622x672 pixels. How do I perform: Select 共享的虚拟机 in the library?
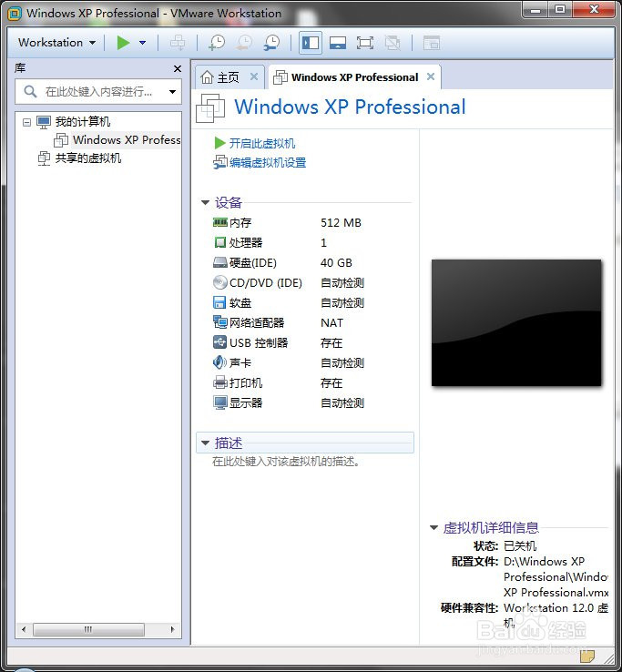(88, 158)
